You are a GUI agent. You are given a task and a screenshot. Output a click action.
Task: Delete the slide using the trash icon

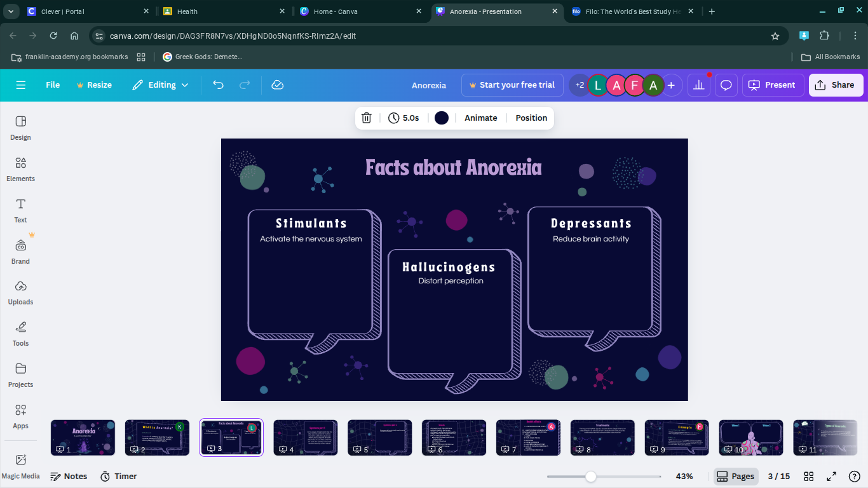coord(366,118)
